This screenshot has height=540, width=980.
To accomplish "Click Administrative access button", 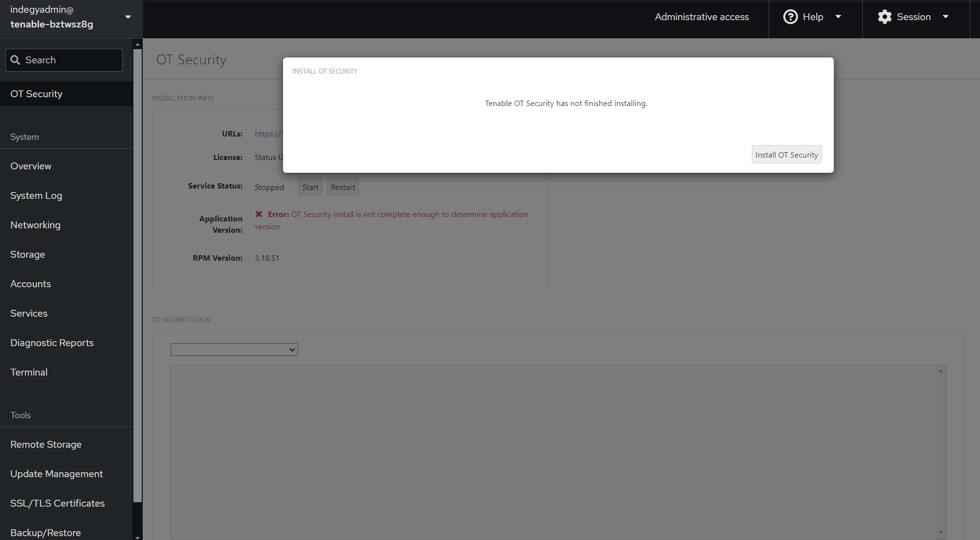I will 701,17.
